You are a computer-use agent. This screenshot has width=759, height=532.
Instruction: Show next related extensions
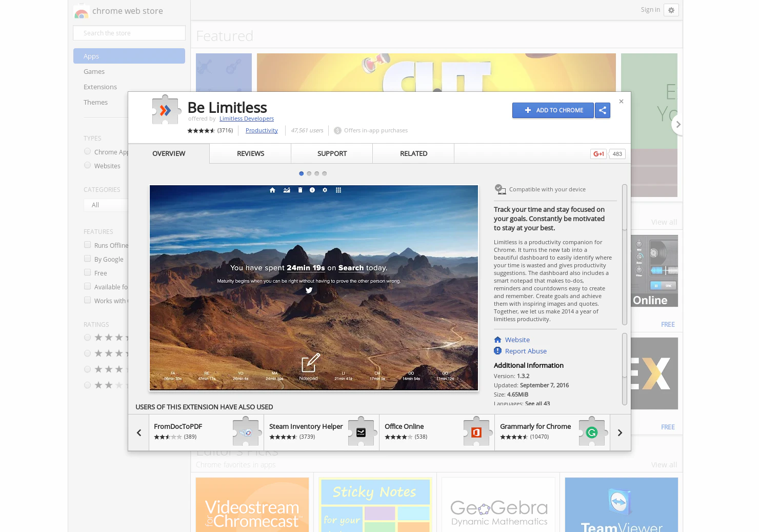pyautogui.click(x=620, y=432)
